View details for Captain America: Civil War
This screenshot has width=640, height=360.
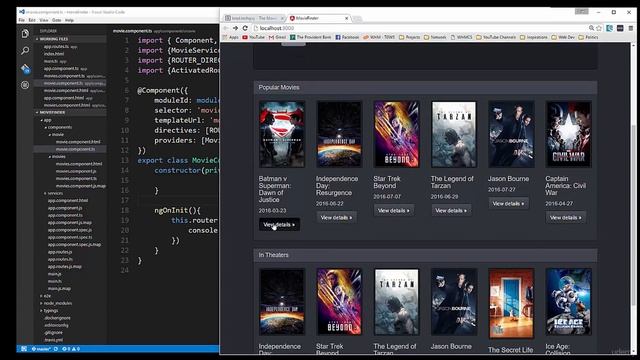[x=565, y=218]
